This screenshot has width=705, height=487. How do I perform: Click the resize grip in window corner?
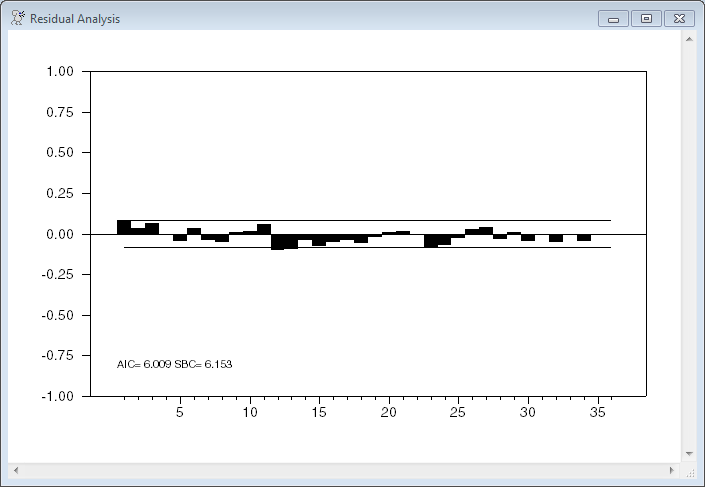coord(689,471)
